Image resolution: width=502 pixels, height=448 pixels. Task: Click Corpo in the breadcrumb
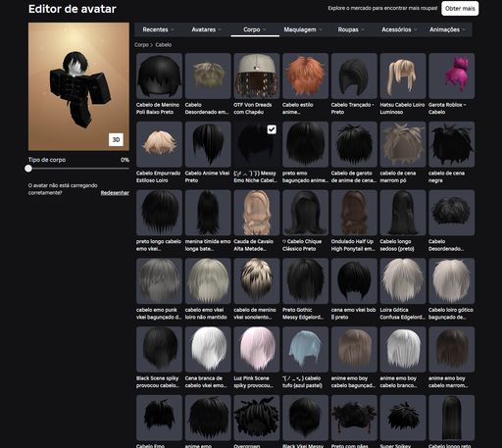(x=141, y=45)
